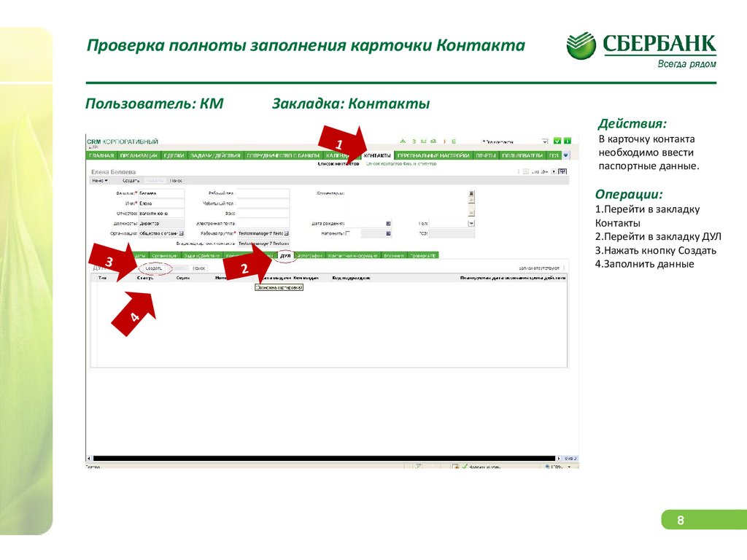
Task: Open the Отчеты tab
Action: coord(486,156)
